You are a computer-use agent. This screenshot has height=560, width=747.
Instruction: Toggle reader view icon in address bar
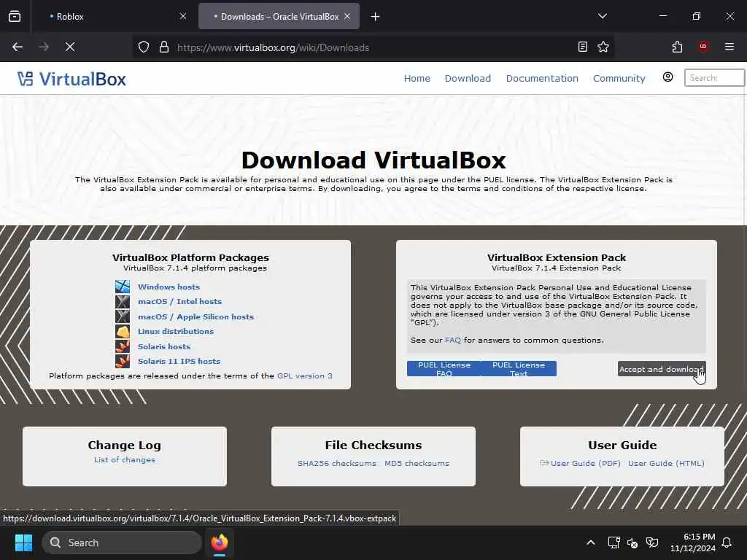(x=582, y=47)
